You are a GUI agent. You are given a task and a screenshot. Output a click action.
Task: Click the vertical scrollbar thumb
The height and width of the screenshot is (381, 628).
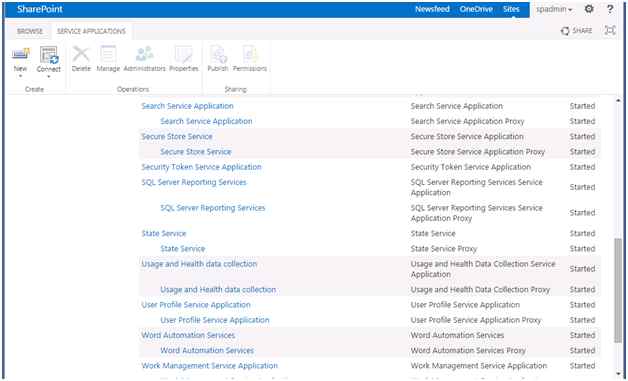coord(618,290)
